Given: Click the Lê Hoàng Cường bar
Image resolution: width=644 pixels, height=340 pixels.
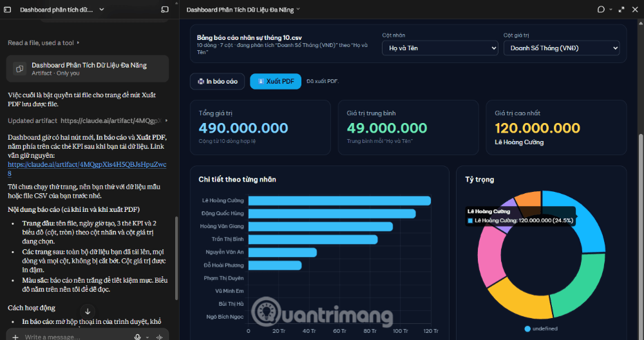Looking at the screenshot, I should click(x=339, y=200).
